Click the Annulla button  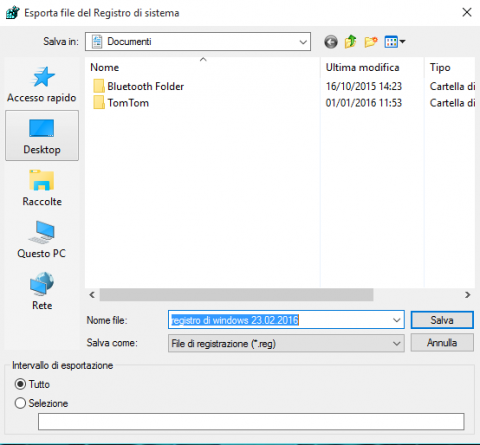[442, 343]
